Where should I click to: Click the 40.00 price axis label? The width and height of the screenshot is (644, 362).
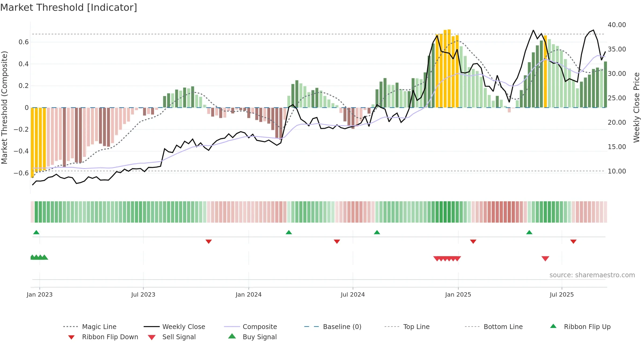(617, 25)
